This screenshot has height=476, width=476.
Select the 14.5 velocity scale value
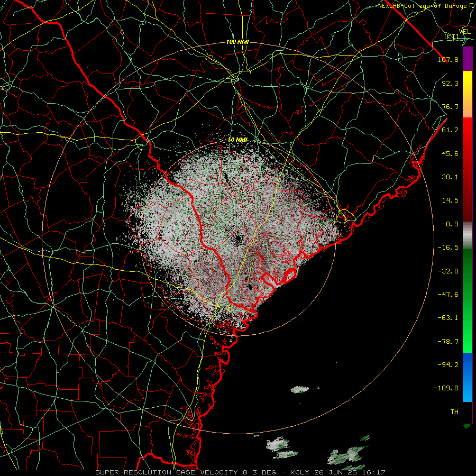pyautogui.click(x=450, y=200)
